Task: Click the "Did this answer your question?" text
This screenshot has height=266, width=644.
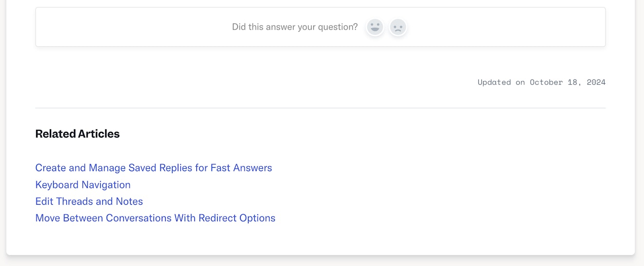Action: click(295, 27)
